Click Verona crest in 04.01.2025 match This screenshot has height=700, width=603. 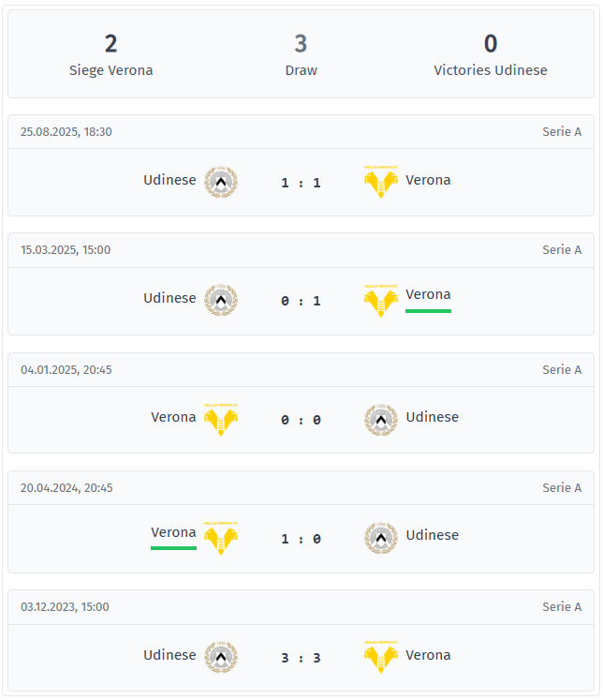pyautogui.click(x=221, y=419)
